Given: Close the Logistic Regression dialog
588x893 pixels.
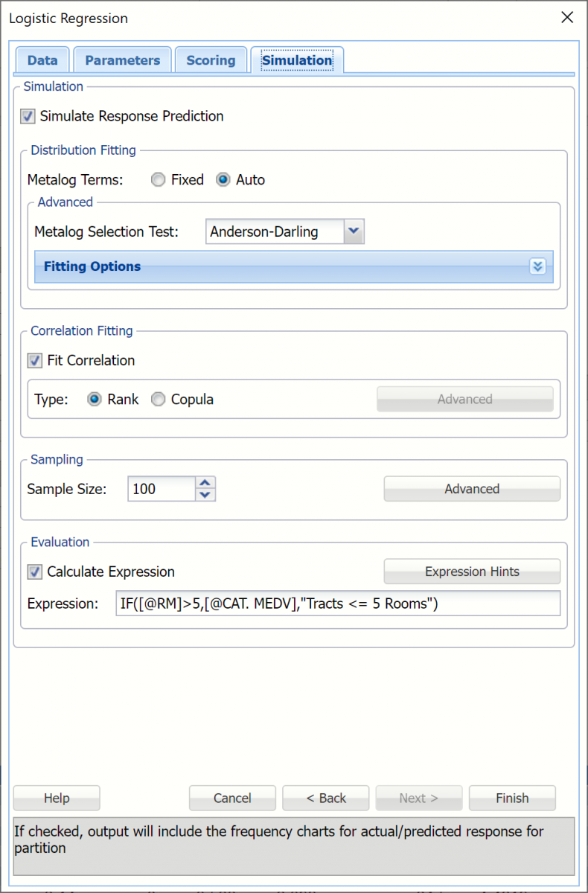Looking at the screenshot, I should click(567, 18).
